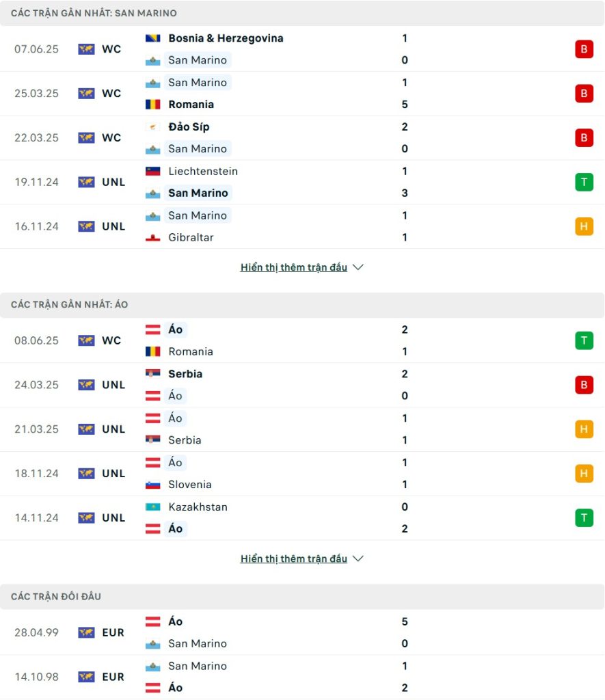Expand more Áo matches with the chevron arrow
The image size is (605, 700).
(358, 558)
